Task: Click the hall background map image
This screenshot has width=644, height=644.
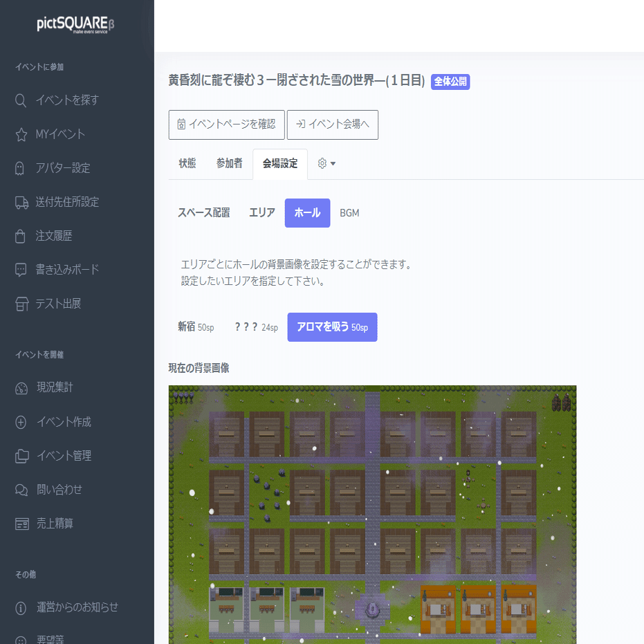Action: pos(373,515)
